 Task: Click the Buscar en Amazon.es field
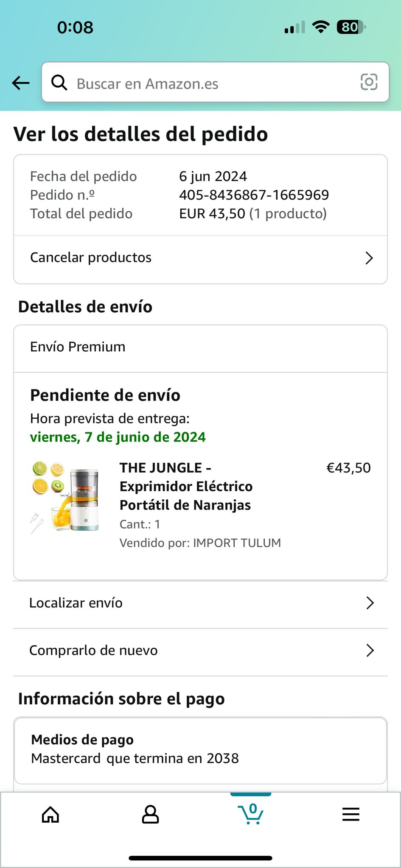click(x=215, y=82)
